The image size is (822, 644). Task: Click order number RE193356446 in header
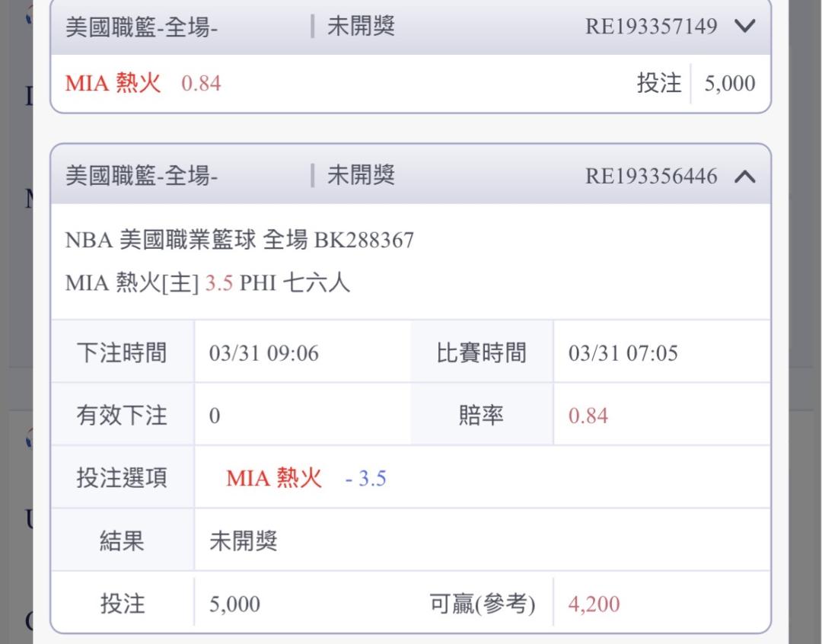651,177
